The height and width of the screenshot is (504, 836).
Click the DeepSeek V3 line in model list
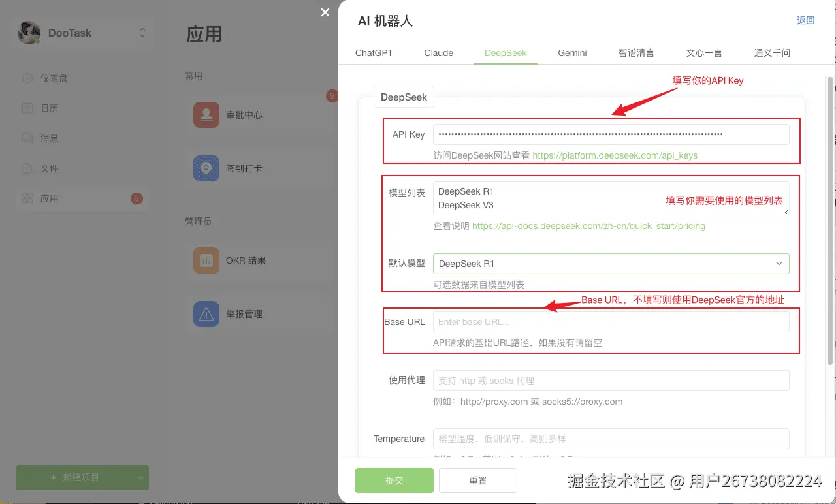coord(466,205)
